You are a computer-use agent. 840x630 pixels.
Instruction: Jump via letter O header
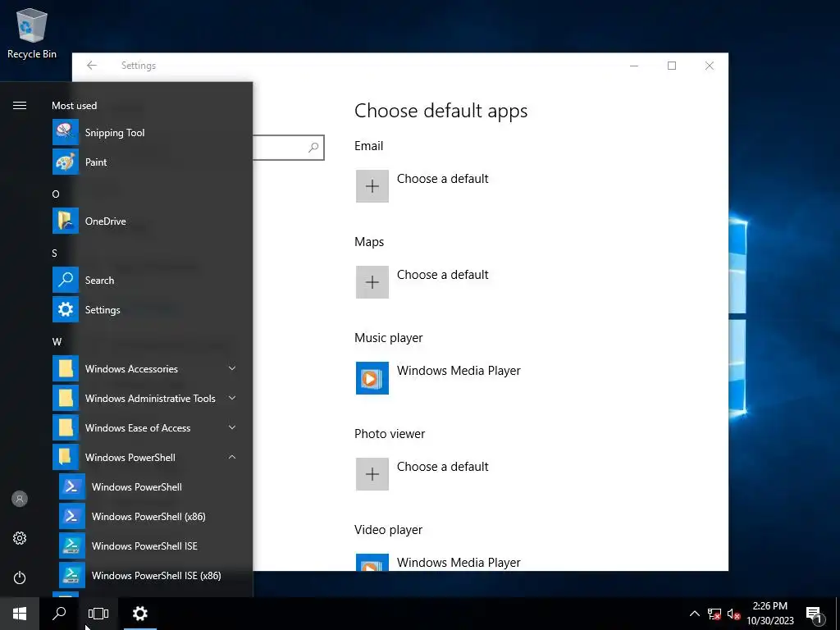56,194
